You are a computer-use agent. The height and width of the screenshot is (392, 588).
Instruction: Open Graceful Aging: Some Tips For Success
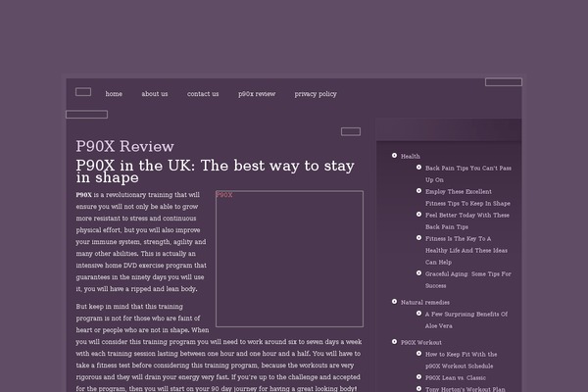(x=468, y=280)
